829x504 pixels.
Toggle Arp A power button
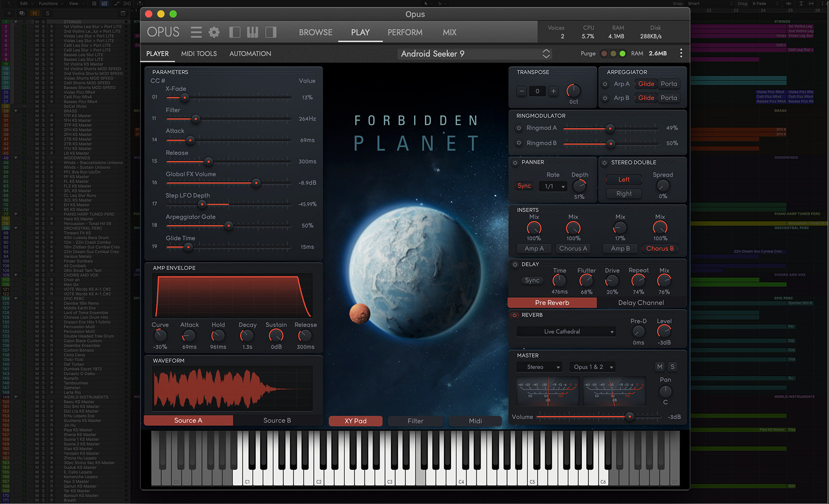[x=605, y=84]
